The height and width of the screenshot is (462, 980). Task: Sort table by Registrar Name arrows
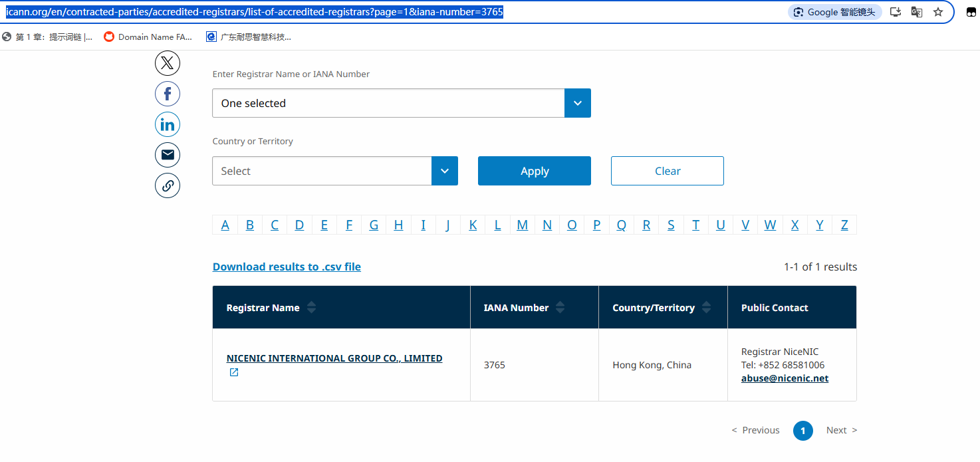[311, 307]
